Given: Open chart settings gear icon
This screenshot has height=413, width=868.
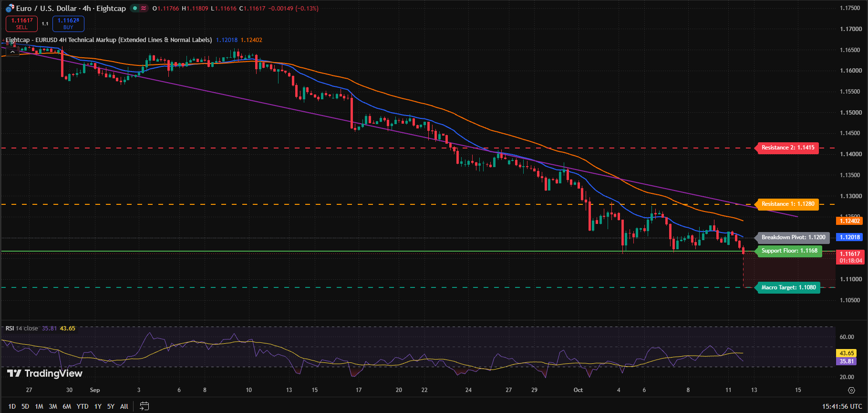Looking at the screenshot, I should click(851, 390).
